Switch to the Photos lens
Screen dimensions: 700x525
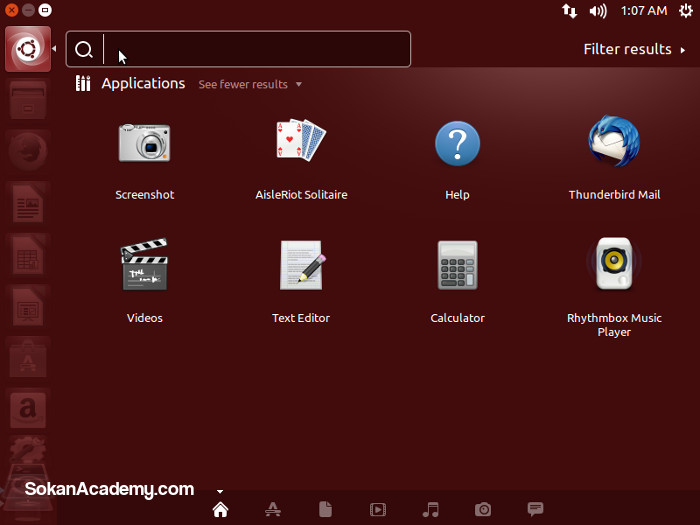pos(483,509)
